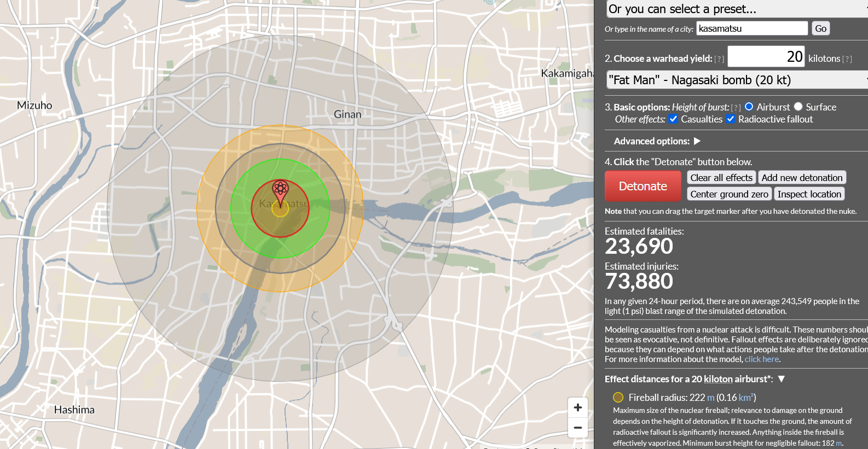Click Inspect location button

coord(809,194)
